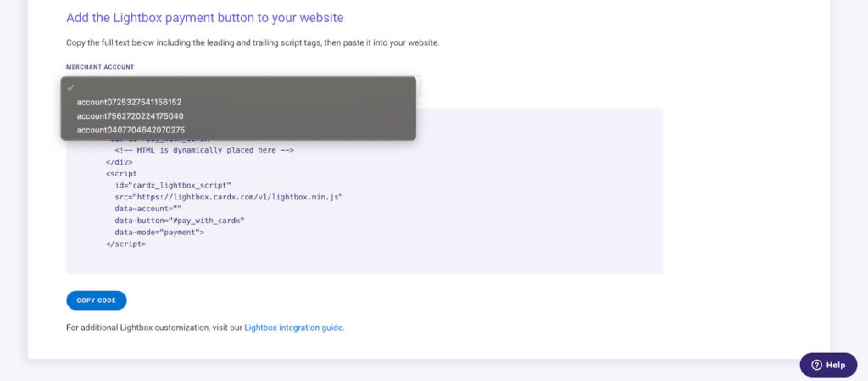Viewport: 868px width, 381px height.
Task: Click the data-mode="payment" code line
Action: tap(159, 232)
